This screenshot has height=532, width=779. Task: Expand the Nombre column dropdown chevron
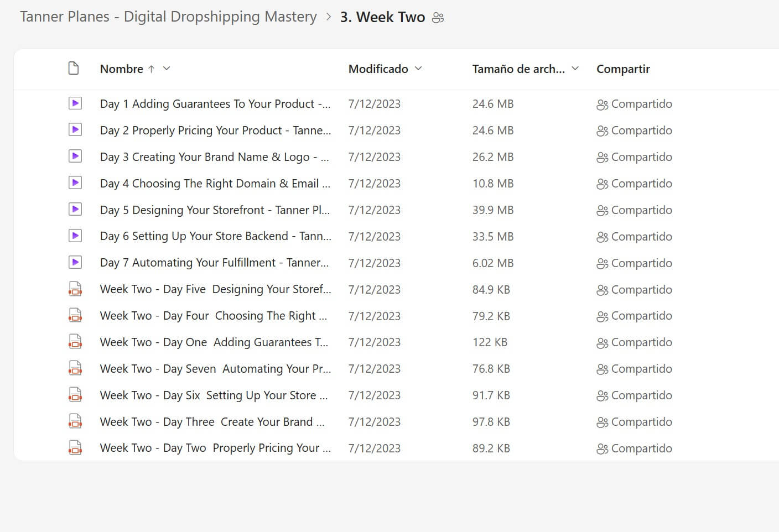pyautogui.click(x=167, y=69)
